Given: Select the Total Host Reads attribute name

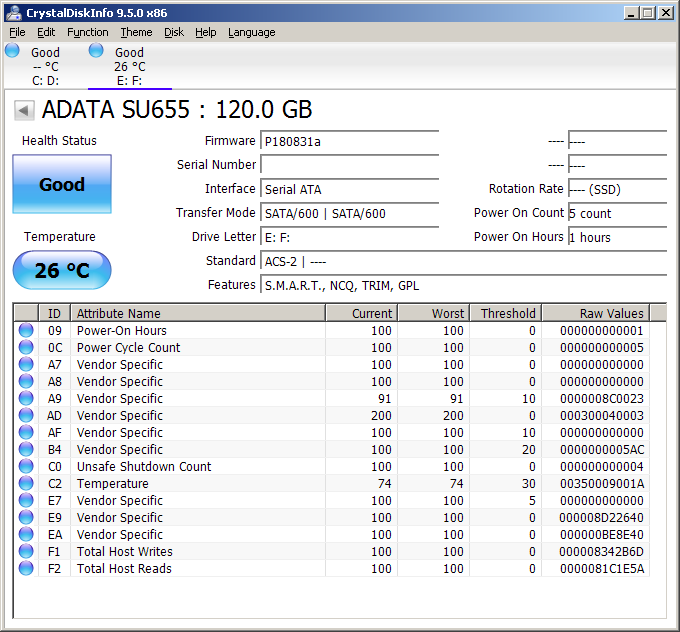Looking at the screenshot, I should 124,568.
